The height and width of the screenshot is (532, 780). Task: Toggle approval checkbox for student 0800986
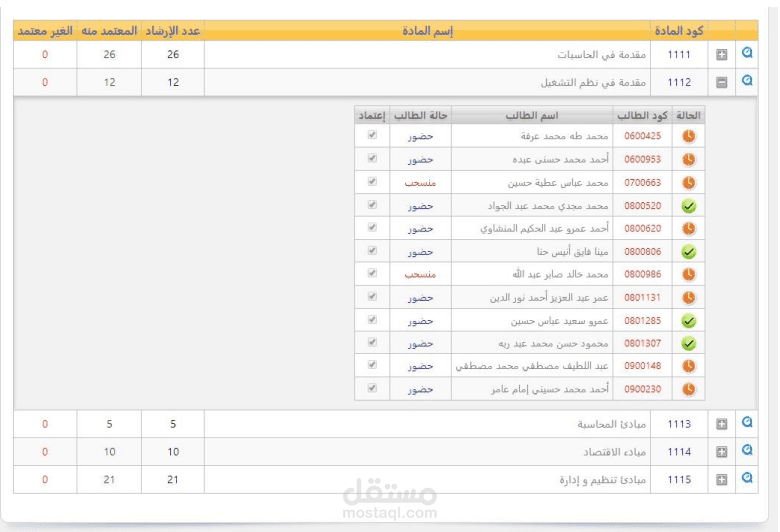coord(372,273)
